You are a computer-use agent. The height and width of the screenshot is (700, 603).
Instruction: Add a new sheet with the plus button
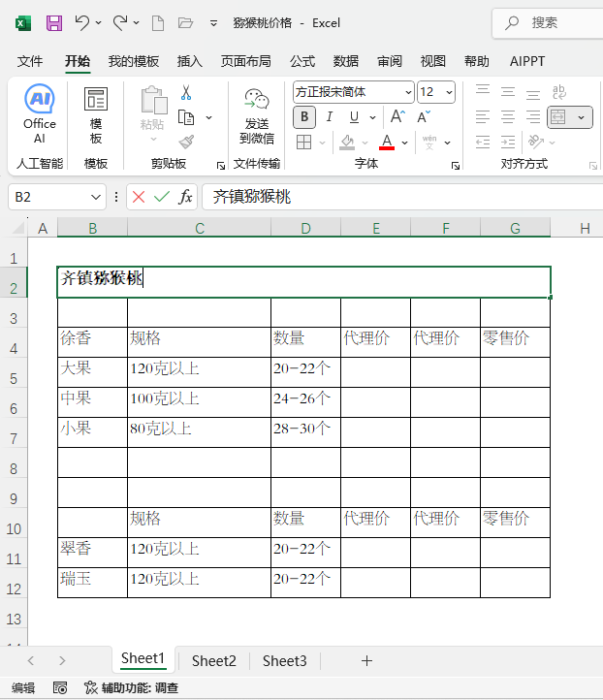[366, 660]
